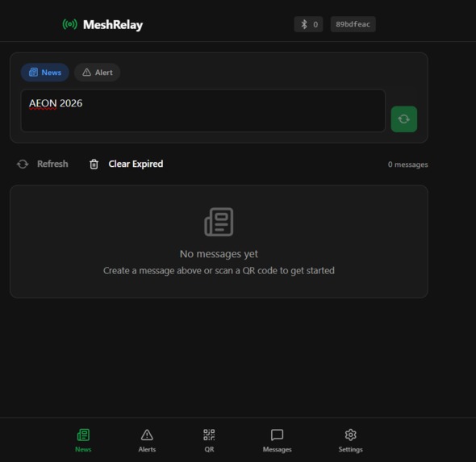Click the green send button

403,119
